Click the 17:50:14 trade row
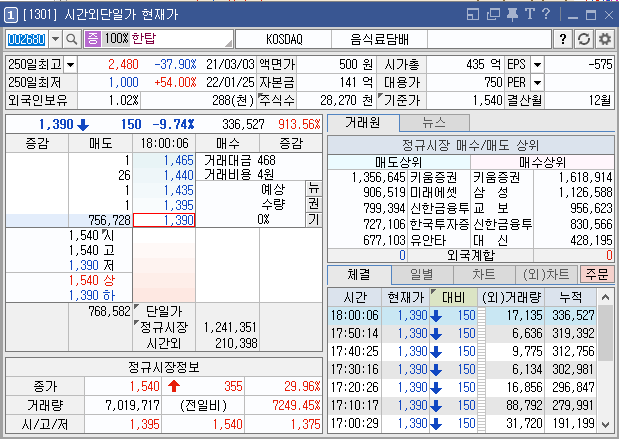The width and height of the screenshot is (619, 439). tap(462, 334)
